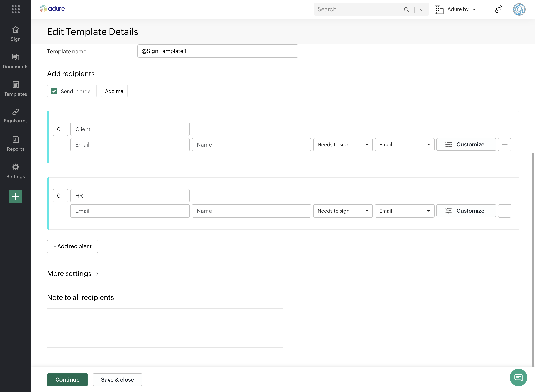Open the user profile avatar
The height and width of the screenshot is (392, 535).
pos(519,9)
